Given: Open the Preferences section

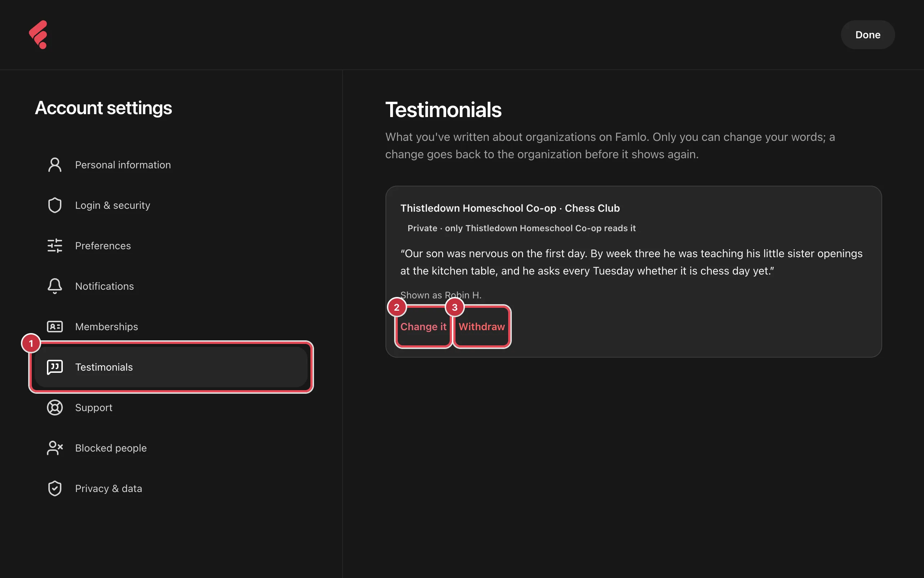Looking at the screenshot, I should (x=171, y=246).
